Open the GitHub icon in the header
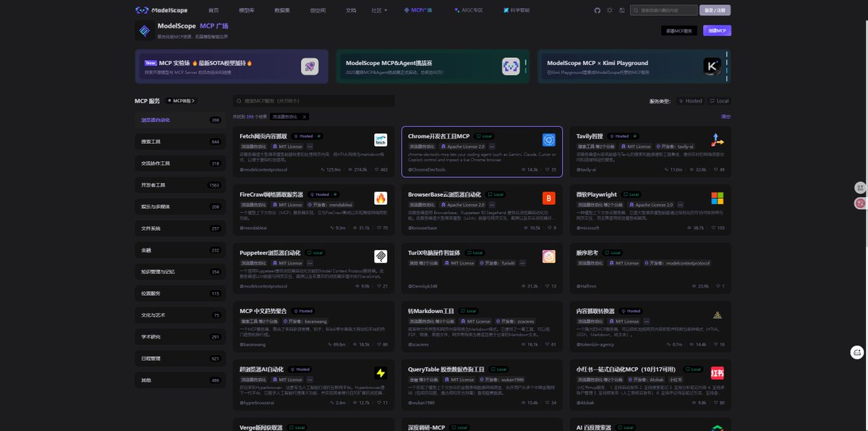 pyautogui.click(x=597, y=10)
